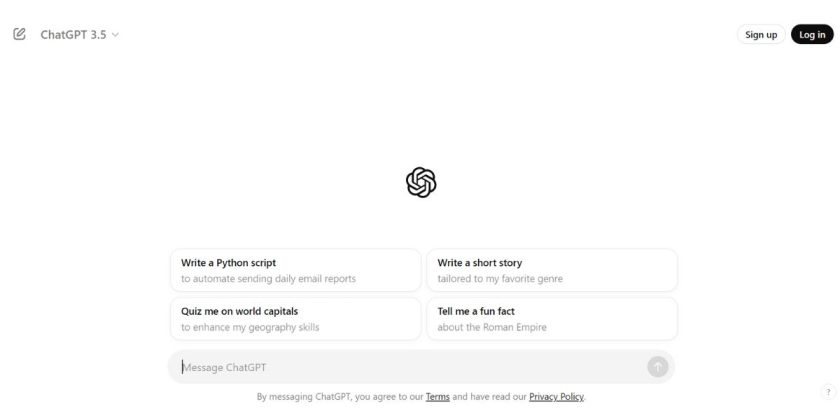Screen dimensions: 840x420
Task: Focus the Message ChatGPT input field
Action: pos(400,367)
